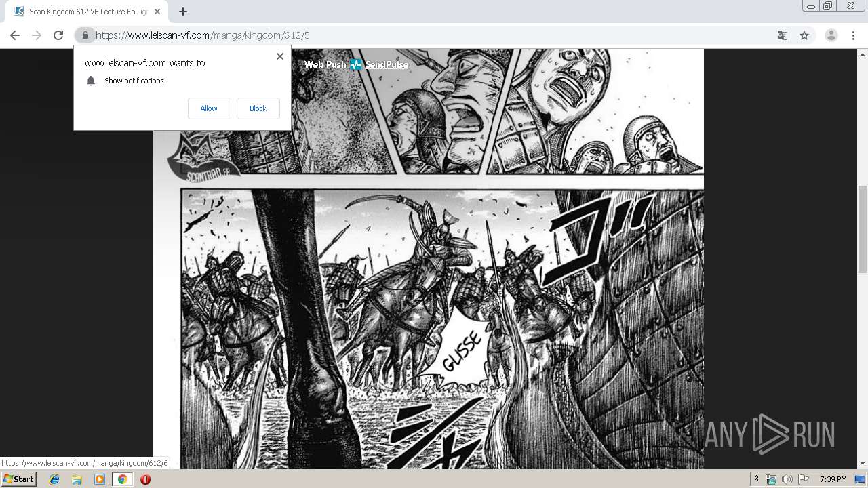Open a new tab with the plus button
Screen dimensions: 868x488
(x=183, y=12)
